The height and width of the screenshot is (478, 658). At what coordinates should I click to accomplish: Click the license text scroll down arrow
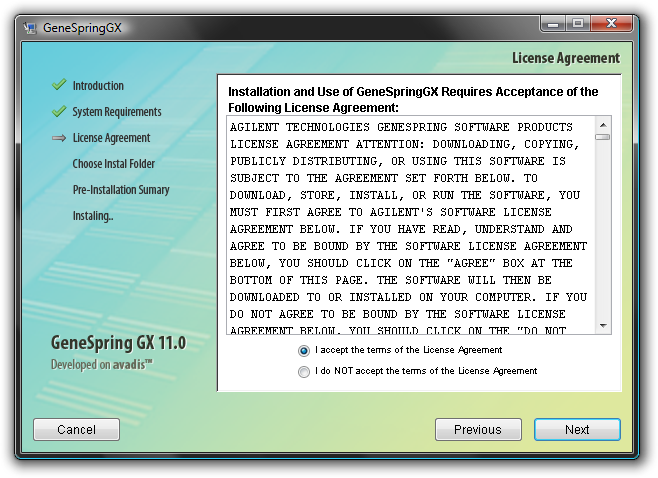tap(603, 326)
